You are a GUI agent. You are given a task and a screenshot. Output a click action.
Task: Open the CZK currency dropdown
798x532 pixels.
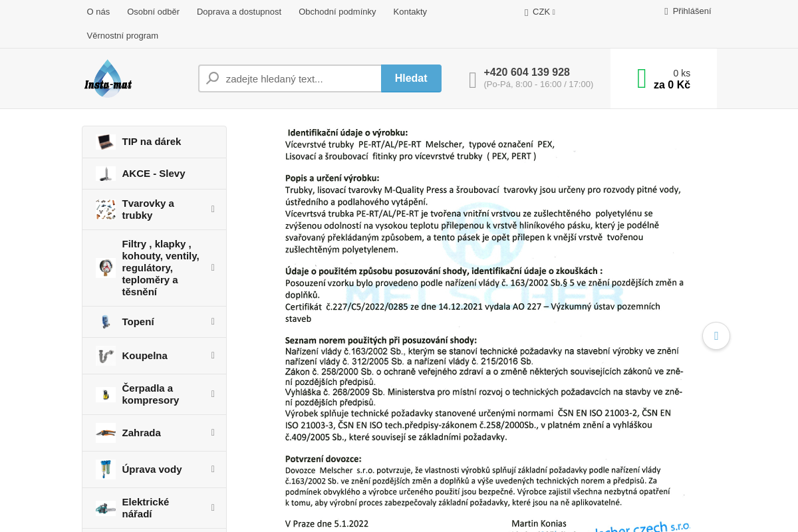[541, 12]
